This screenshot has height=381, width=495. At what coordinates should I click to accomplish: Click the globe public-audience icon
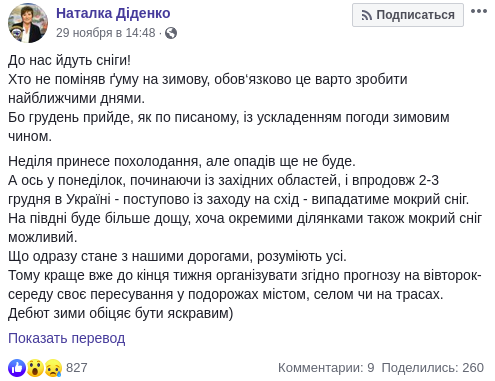tap(171, 33)
